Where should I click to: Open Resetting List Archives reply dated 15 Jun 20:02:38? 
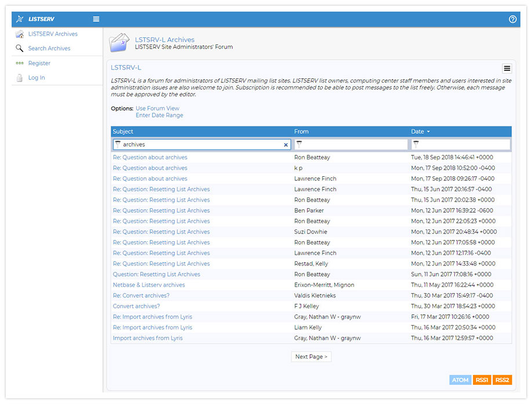[161, 200]
